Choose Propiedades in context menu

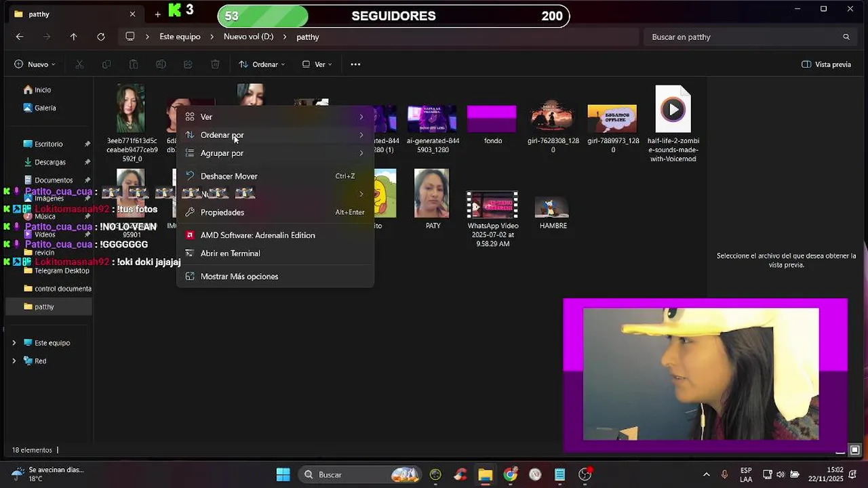[275, 212]
